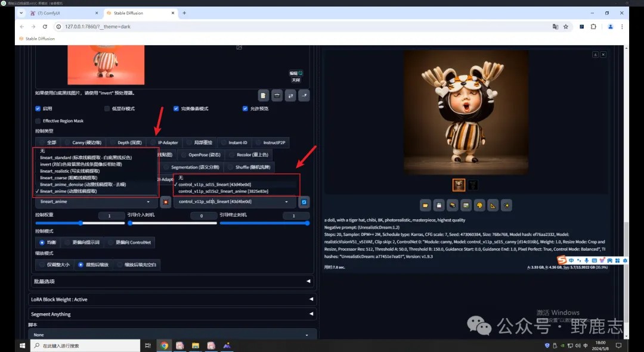
Task: Close the result gallery preview
Action: [x=603, y=55]
